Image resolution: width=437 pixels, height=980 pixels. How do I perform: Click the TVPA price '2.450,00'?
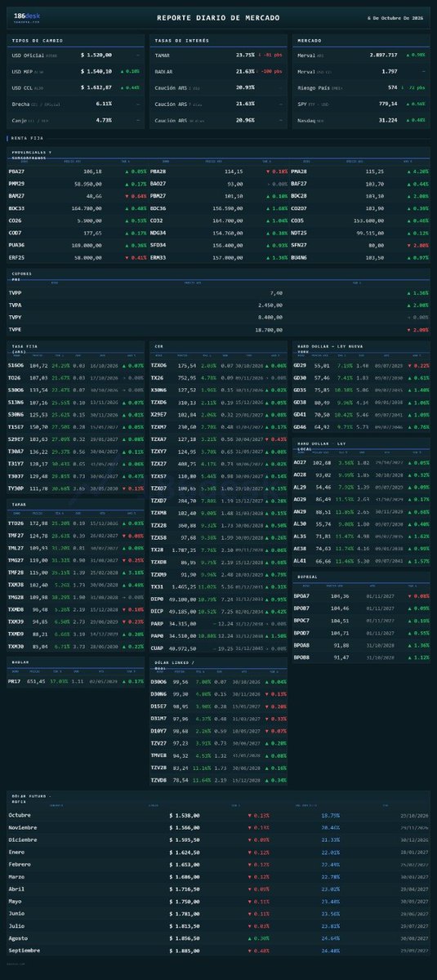[x=270, y=305]
